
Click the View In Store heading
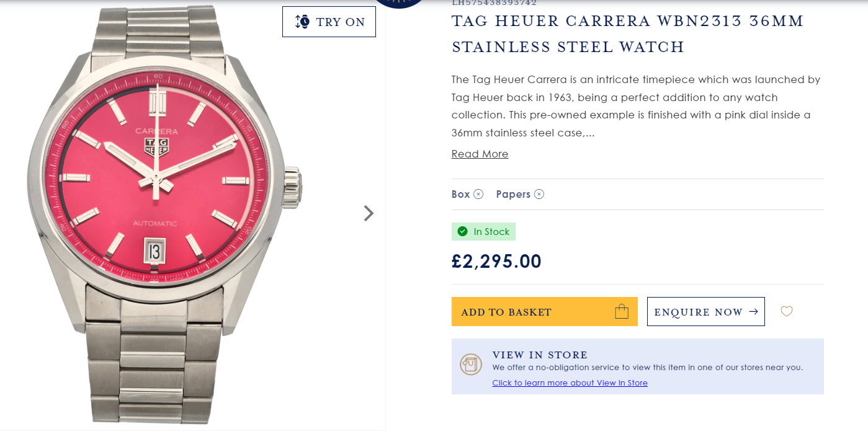[540, 355]
